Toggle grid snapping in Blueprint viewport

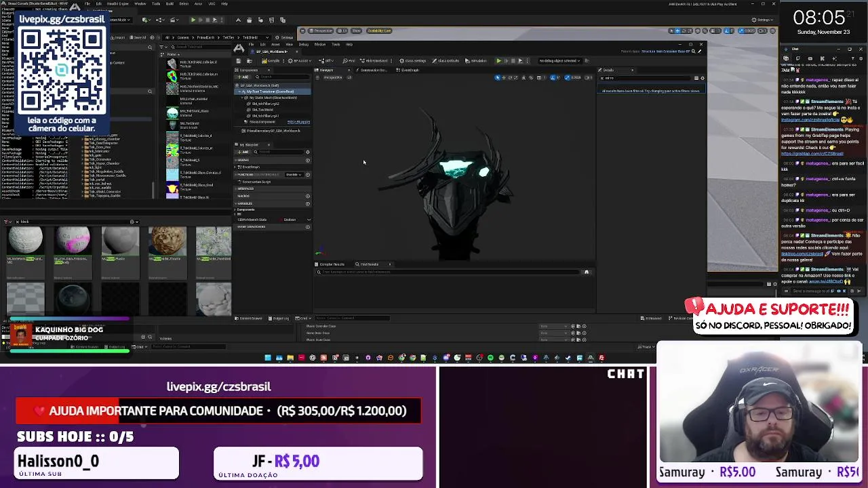coord(539,77)
